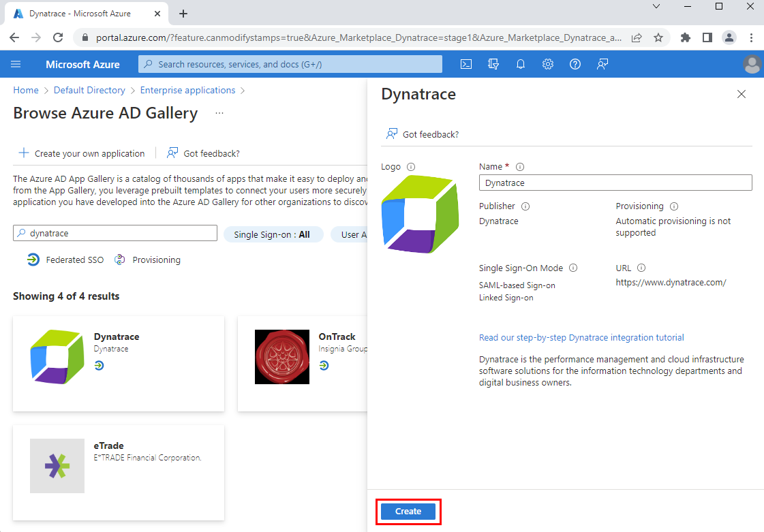Share this page using address bar icon
The width and height of the screenshot is (764, 532).
pyautogui.click(x=637, y=37)
